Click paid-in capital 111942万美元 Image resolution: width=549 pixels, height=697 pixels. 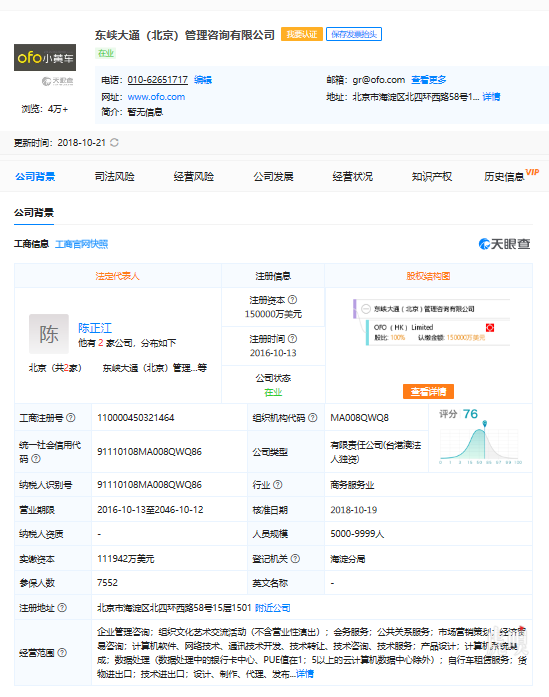pos(126,559)
